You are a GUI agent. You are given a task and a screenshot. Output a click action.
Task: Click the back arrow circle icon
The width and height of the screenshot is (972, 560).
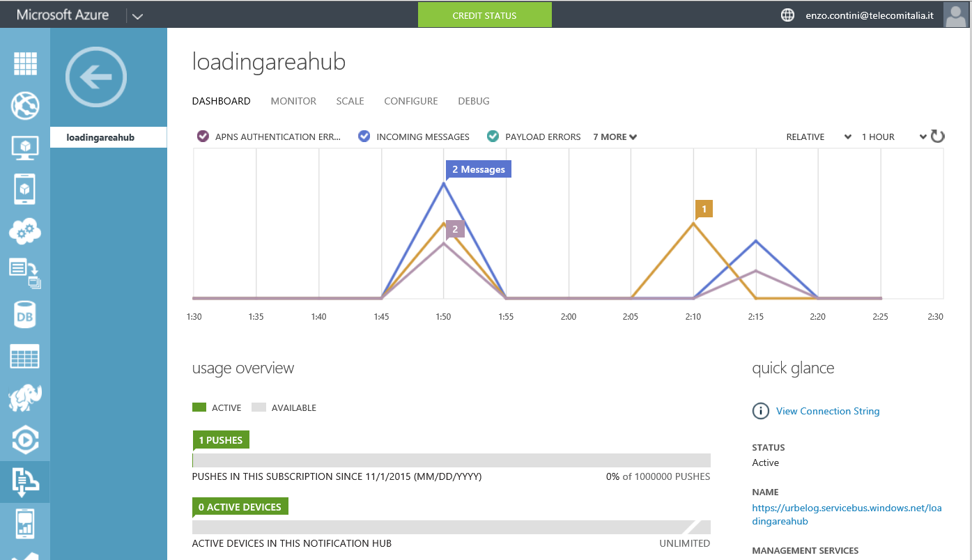[x=96, y=77]
